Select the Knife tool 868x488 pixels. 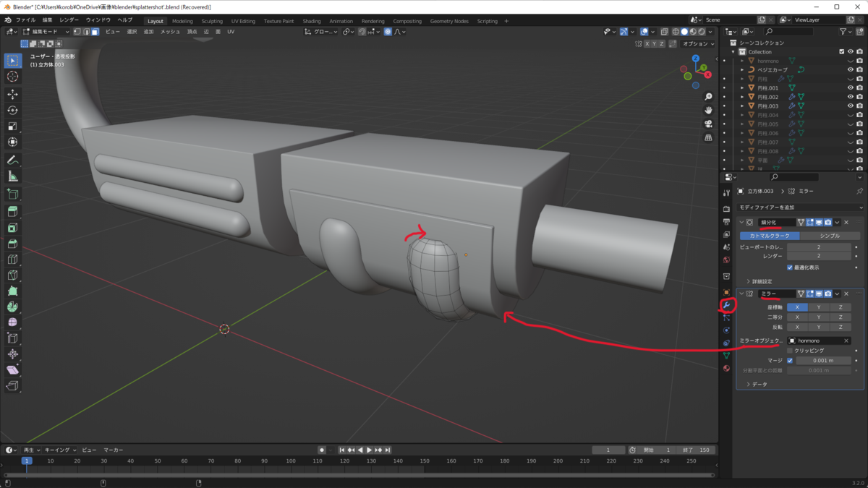click(x=12, y=275)
